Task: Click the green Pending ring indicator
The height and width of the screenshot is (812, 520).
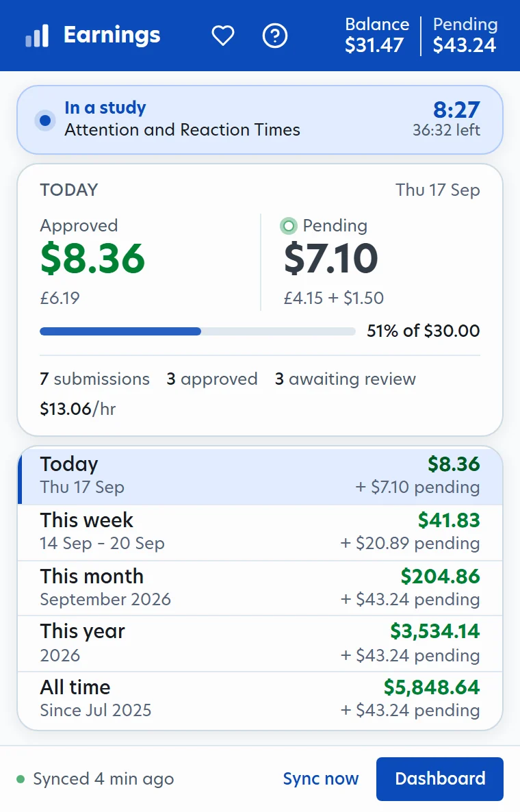Action: pyautogui.click(x=288, y=226)
